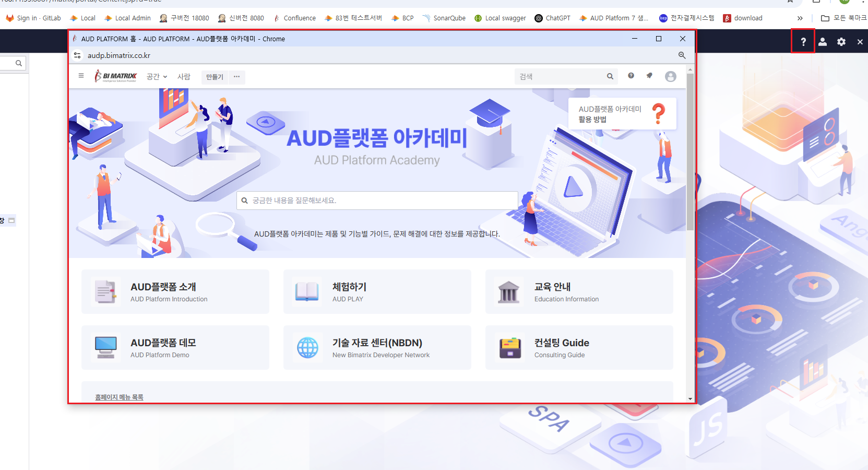Viewport: 868px width, 470px height.
Task: Click the building icon of 교육 안내
Action: click(509, 292)
